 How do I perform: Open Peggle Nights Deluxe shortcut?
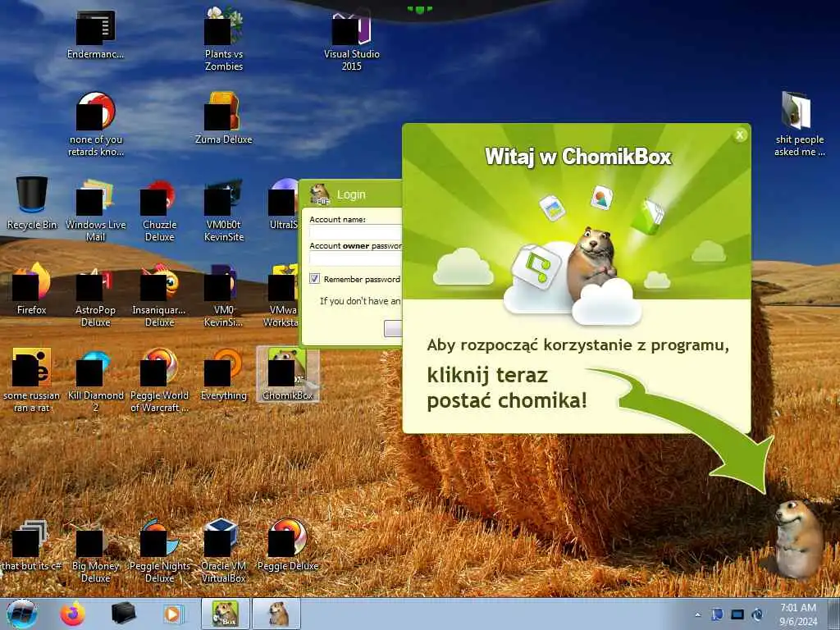160,550
